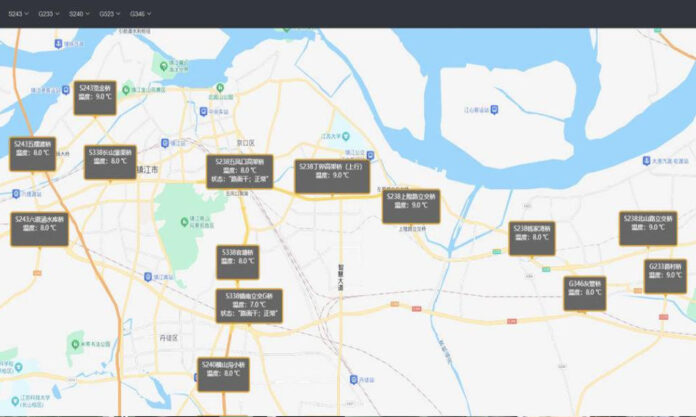
Task: Select the S338 官塘桥 temperature card
Action: [237, 262]
